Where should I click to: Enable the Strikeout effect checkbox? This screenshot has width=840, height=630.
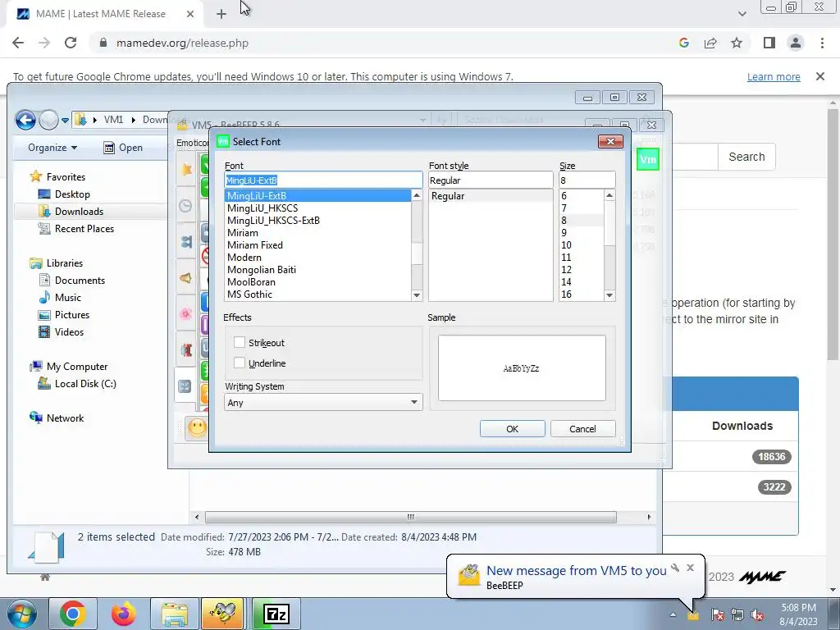point(240,342)
